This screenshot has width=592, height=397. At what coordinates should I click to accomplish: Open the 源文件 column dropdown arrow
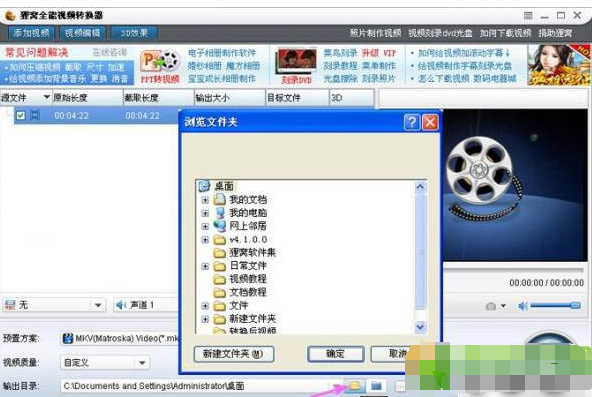[46, 97]
